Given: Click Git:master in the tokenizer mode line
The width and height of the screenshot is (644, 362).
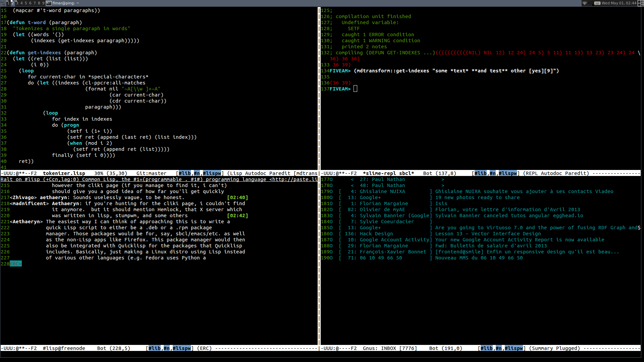Looking at the screenshot, I should 151,173.
